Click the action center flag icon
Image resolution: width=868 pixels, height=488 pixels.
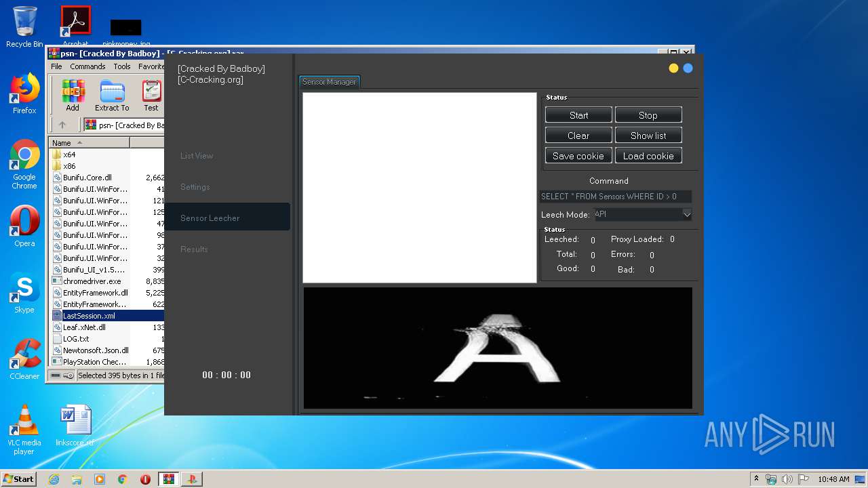tap(804, 479)
